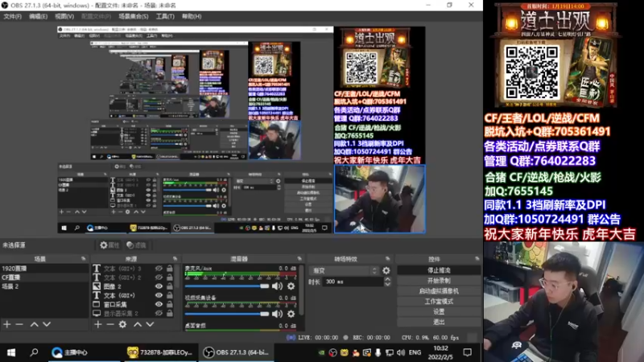Viewport: 644px width, 362px height.
Task: Hide the 文本 (GDI+) source via eye
Action: tap(159, 295)
